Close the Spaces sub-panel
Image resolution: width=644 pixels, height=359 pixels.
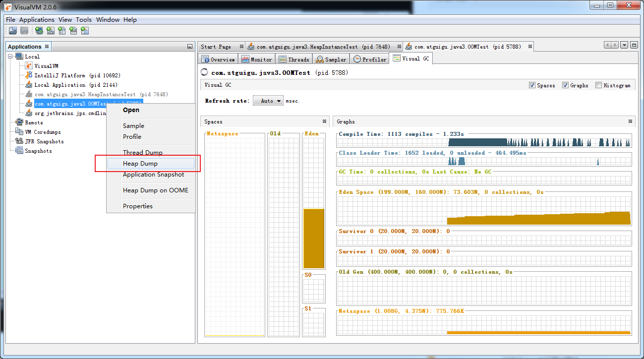point(324,121)
